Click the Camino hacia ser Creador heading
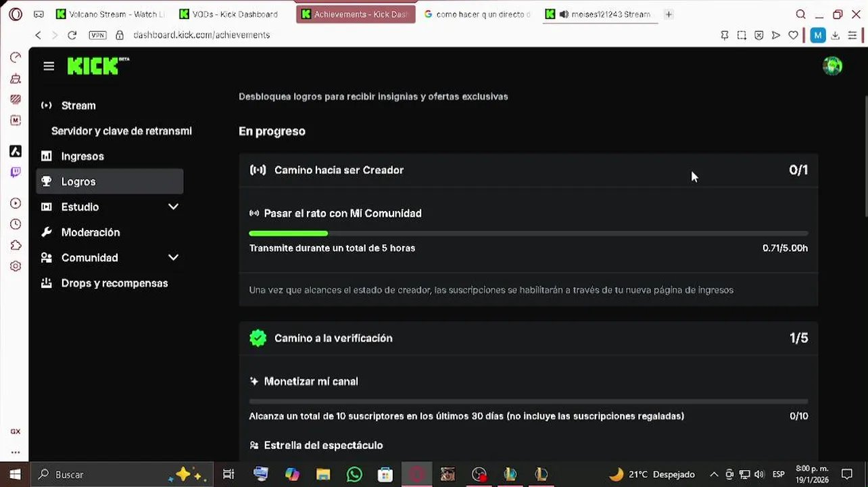 click(339, 170)
